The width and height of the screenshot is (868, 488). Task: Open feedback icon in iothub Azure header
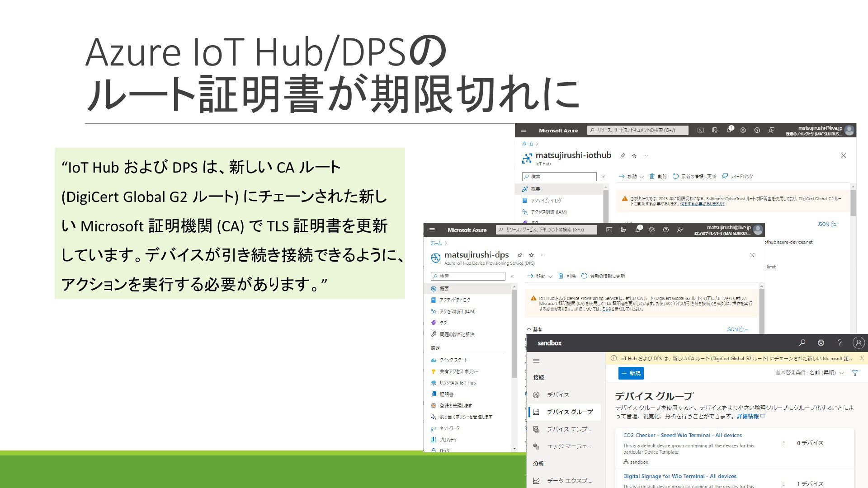pyautogui.click(x=772, y=130)
